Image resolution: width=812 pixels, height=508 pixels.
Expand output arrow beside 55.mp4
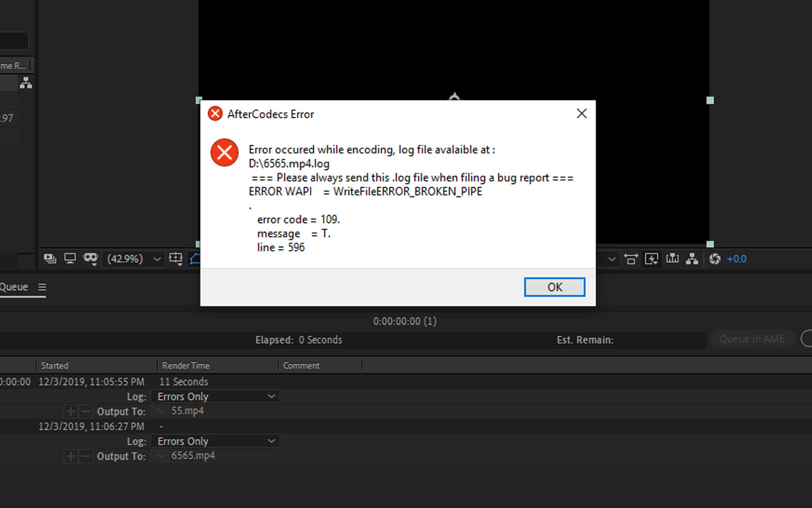click(x=161, y=411)
